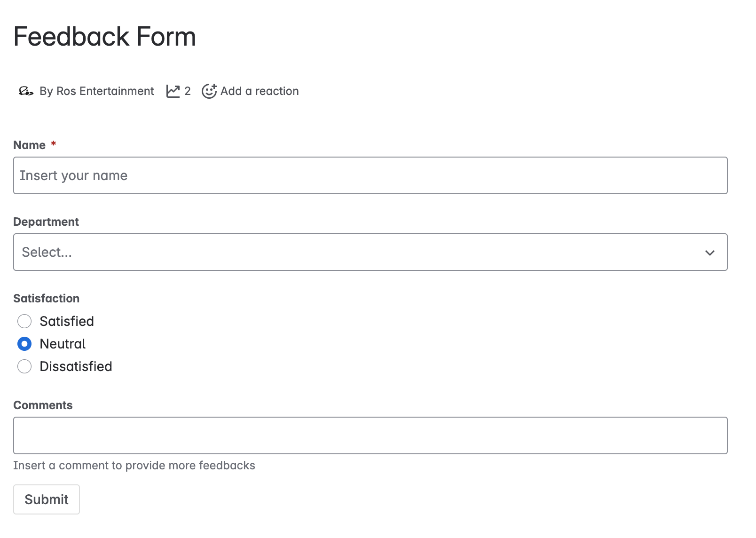Screen dimensions: 756x538
Task: Click the view count number 2
Action: point(188,91)
